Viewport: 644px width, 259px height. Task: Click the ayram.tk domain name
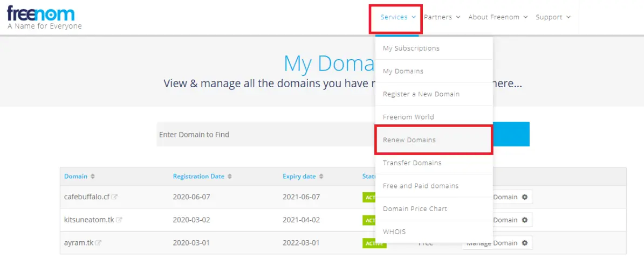pos(79,243)
